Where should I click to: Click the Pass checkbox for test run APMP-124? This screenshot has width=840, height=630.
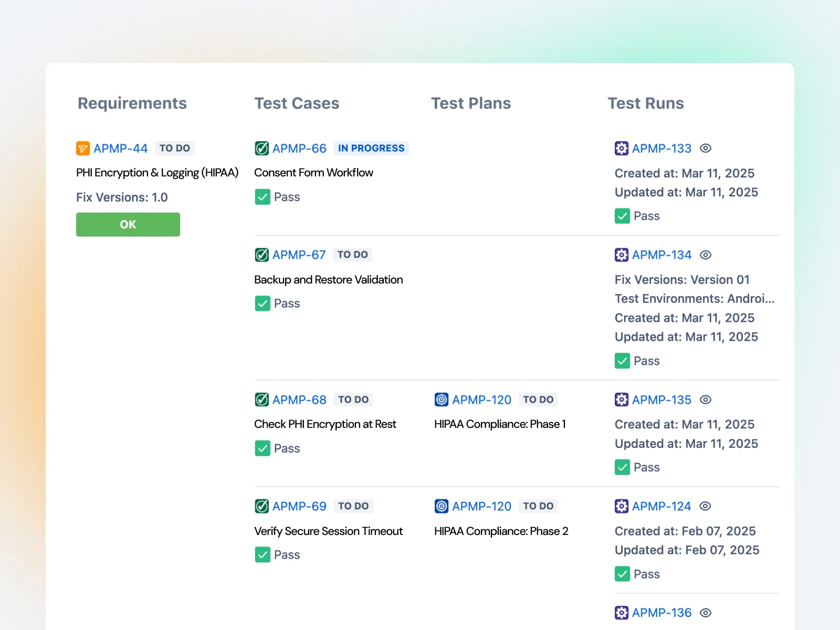tap(622, 574)
